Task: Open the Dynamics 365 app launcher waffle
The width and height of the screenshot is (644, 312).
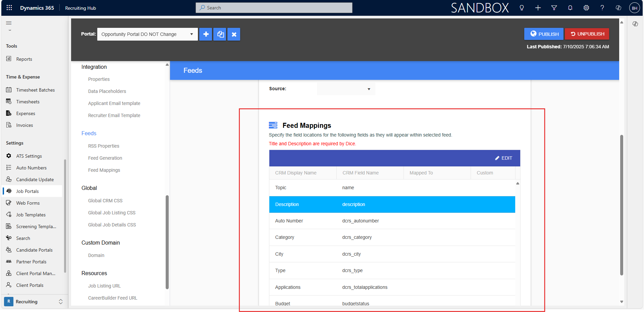Action: pyautogui.click(x=9, y=8)
